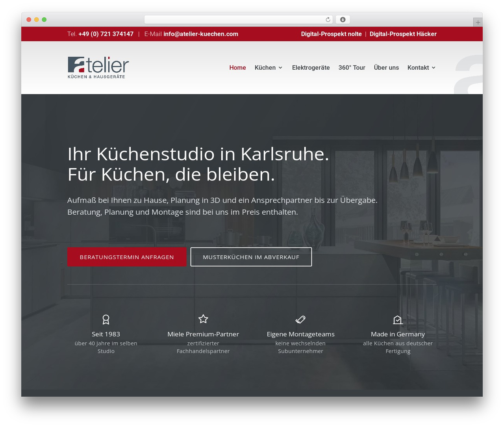
Task: Open the Digital-Prospekt Häcker link
Action: pyautogui.click(x=403, y=34)
